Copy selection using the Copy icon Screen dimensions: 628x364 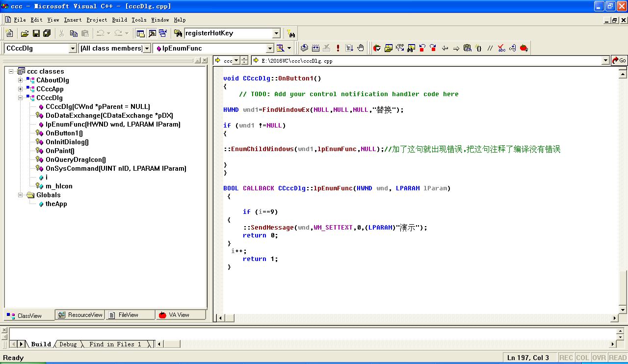pyautogui.click(x=74, y=33)
